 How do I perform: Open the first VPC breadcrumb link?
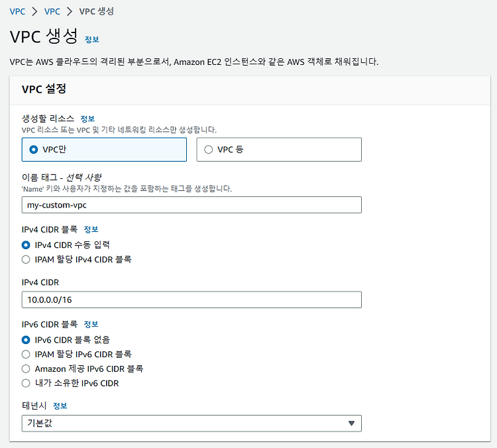[x=17, y=12]
